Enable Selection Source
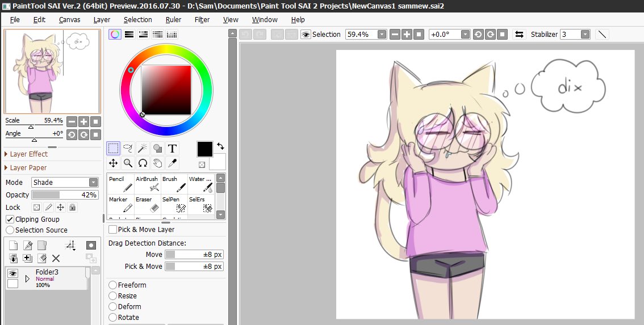Image resolution: width=644 pixels, height=325 pixels. (x=10, y=230)
